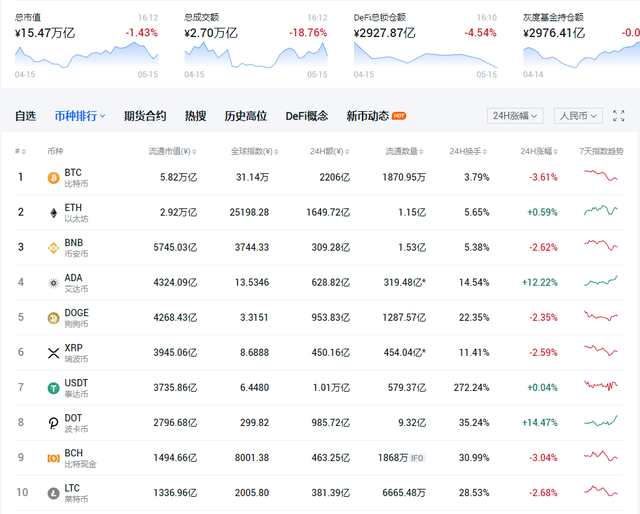Screen dimensions: 640x514
Task: Click USDT turnover 272.24%
Action: 471,388
